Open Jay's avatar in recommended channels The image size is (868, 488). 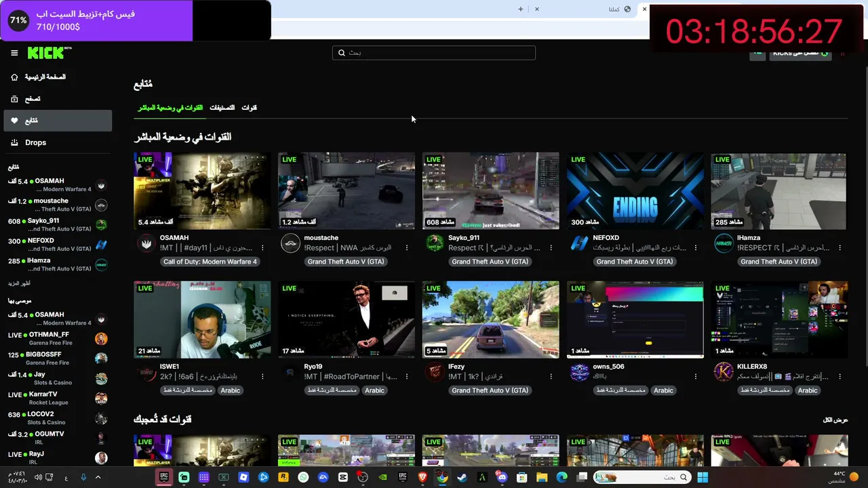pos(101,379)
